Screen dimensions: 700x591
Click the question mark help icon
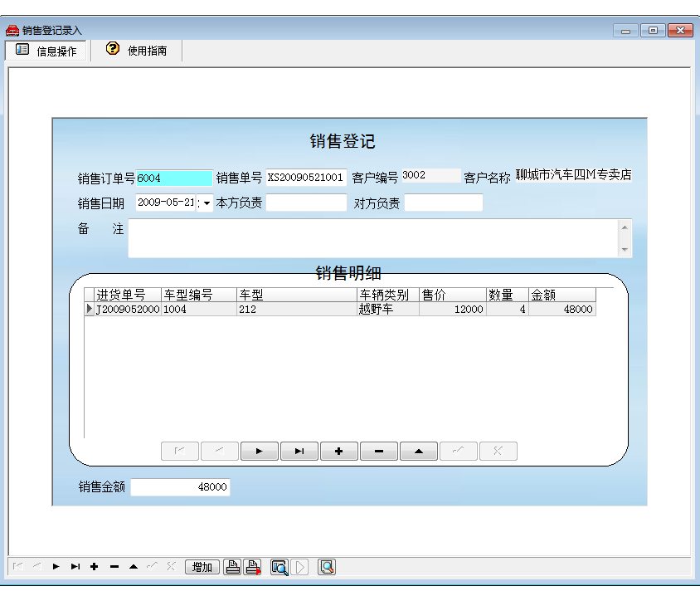113,48
